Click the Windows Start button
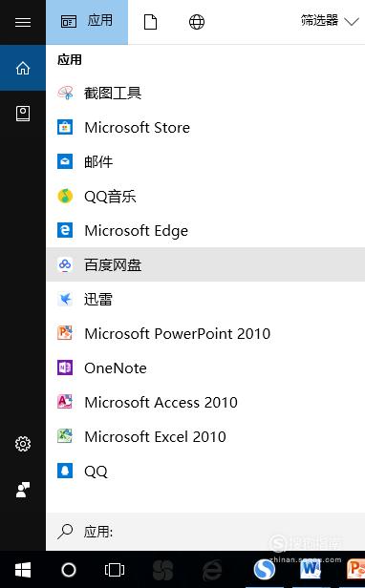This screenshot has height=588, width=365. tap(23, 570)
